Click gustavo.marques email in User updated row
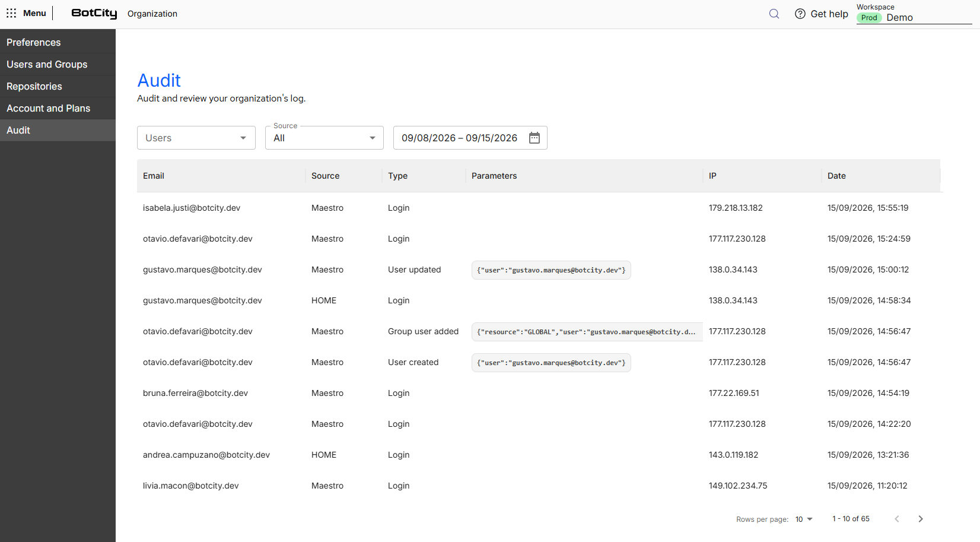The height and width of the screenshot is (542, 980). coord(202,270)
